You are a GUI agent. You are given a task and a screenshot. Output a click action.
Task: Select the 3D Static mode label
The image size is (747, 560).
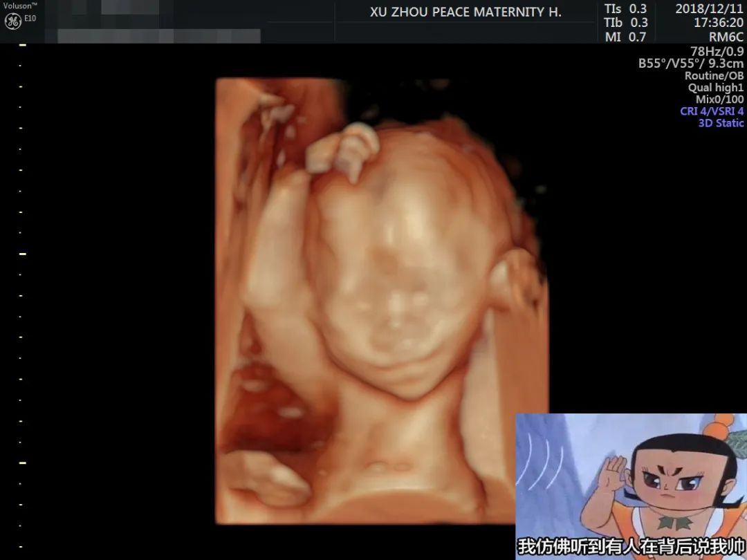tap(721, 123)
